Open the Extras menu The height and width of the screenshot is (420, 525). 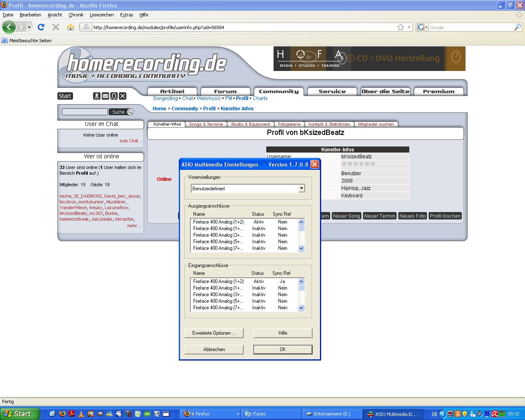126,15
